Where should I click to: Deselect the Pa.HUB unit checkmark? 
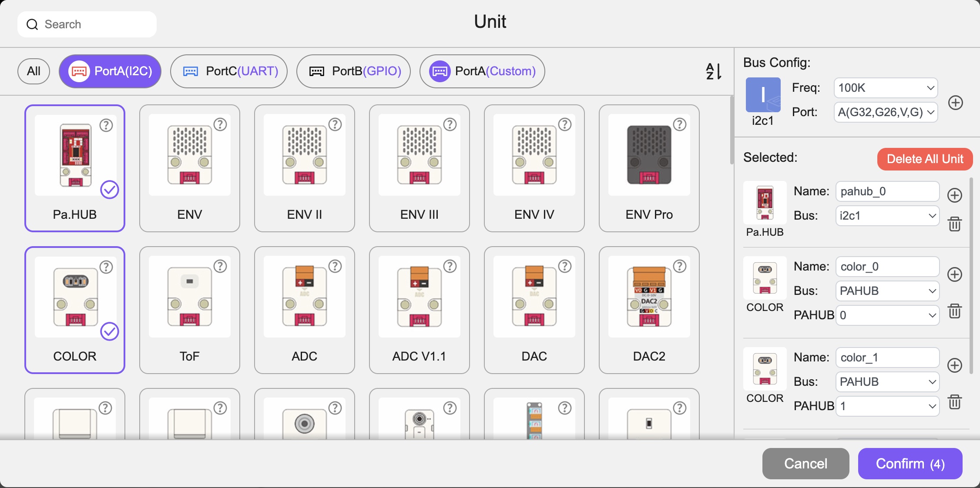coord(110,190)
